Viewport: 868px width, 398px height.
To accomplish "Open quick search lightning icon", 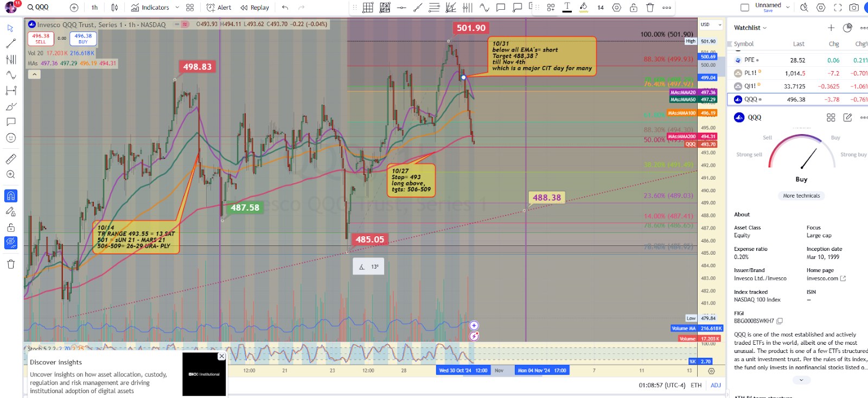I will tap(804, 8).
